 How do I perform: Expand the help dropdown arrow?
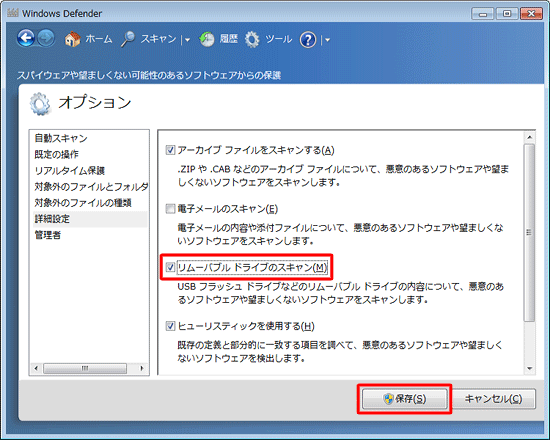tap(327, 40)
